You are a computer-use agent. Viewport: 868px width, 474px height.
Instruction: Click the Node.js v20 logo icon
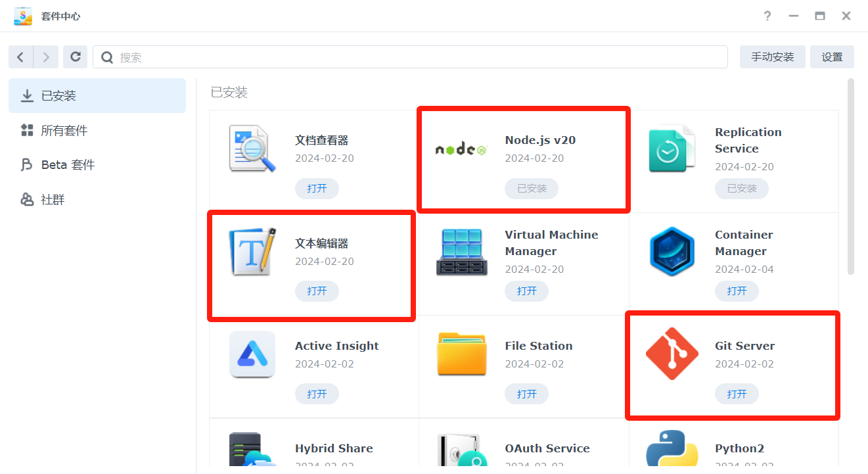coord(461,149)
